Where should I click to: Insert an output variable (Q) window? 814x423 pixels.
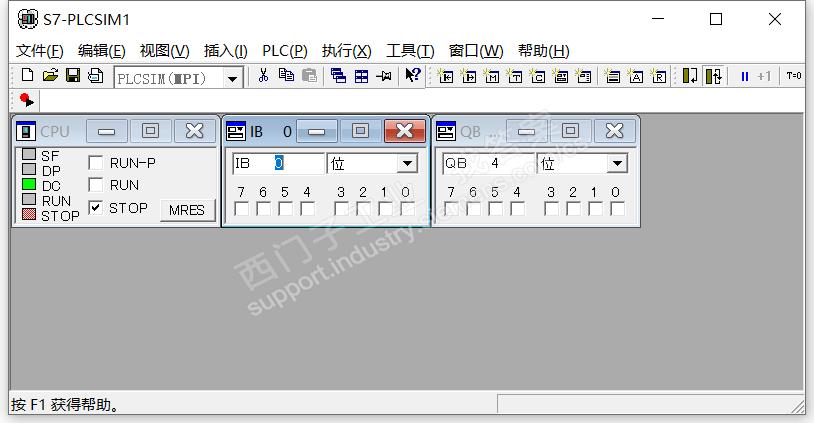468,77
